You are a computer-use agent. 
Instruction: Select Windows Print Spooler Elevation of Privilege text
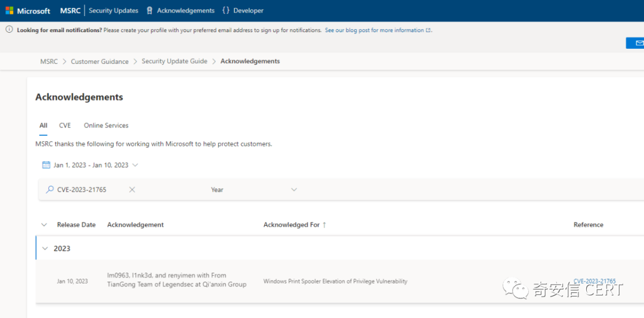point(335,282)
